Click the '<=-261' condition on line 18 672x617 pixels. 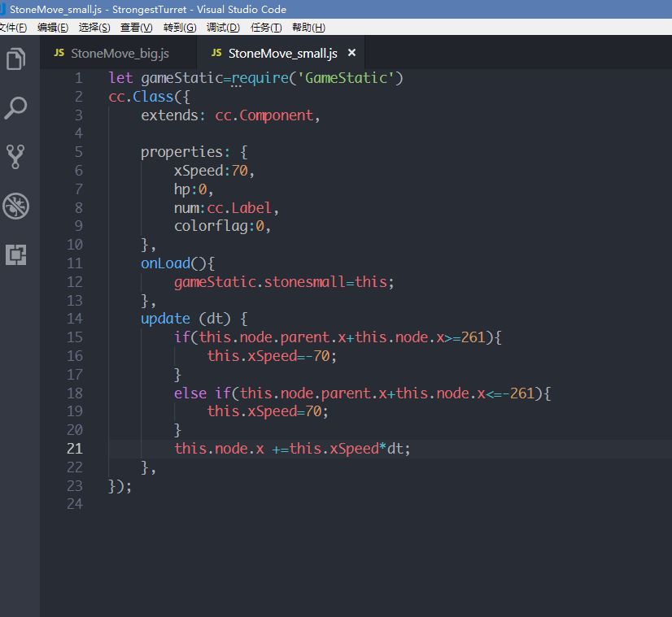[510, 393]
